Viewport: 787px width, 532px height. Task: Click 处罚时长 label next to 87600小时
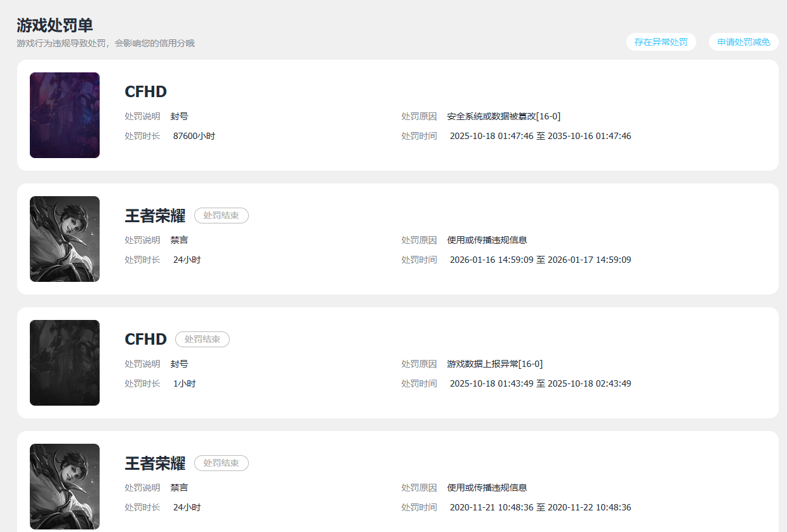[142, 136]
